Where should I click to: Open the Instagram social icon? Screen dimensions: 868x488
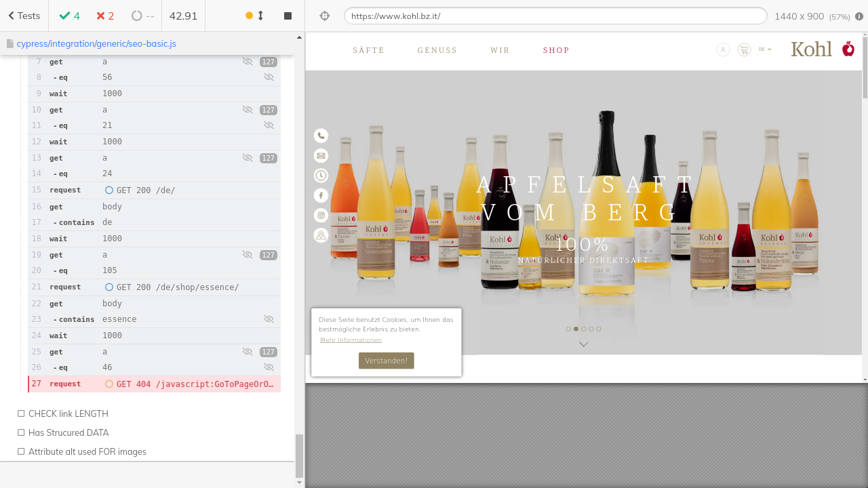click(321, 216)
